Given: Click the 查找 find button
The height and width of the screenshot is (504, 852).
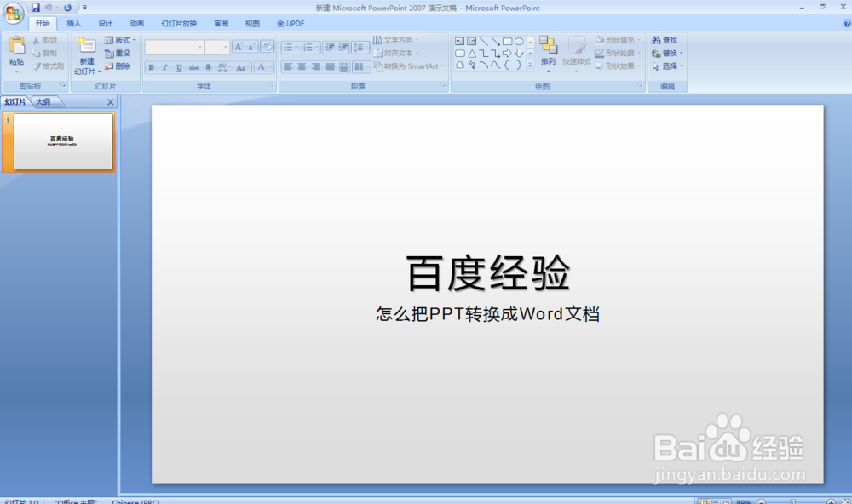Looking at the screenshot, I should click(x=665, y=40).
